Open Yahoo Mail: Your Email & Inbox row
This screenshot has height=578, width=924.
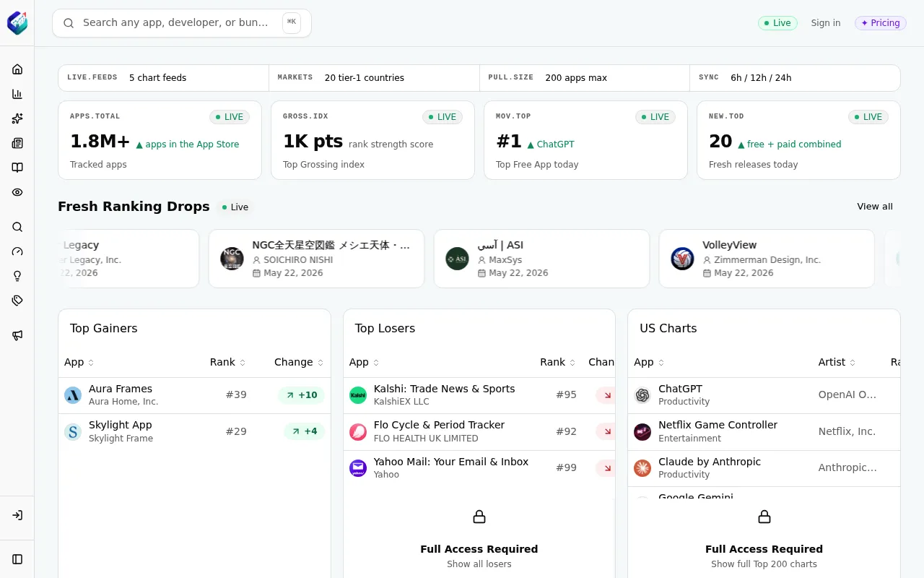[479, 468]
